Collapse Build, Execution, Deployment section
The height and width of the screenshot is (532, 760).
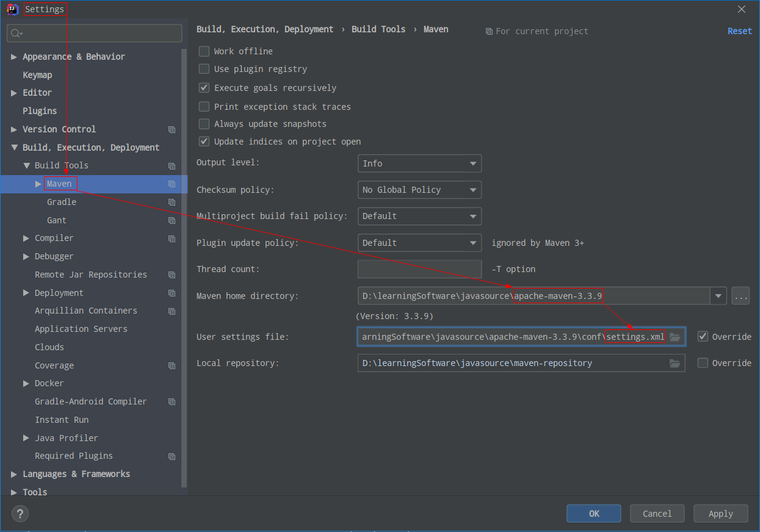pos(14,148)
